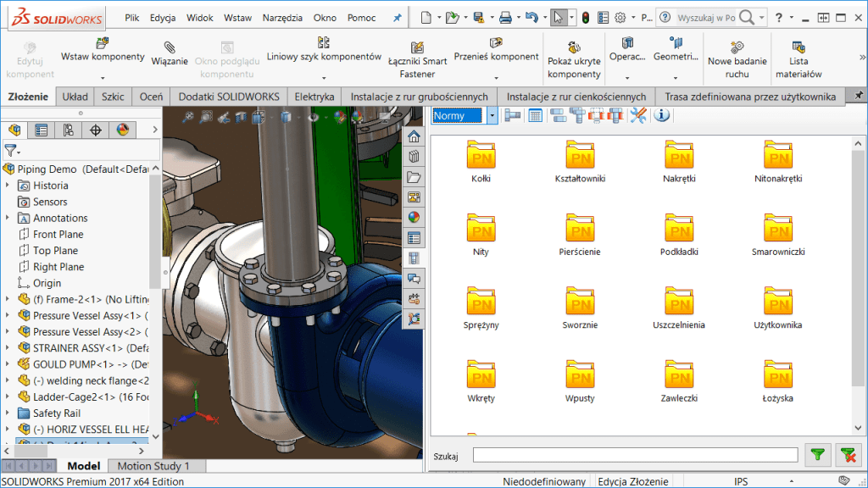Open the Wstaw komponenty dropdown arrow
This screenshot has width=868, height=488.
coord(103,78)
